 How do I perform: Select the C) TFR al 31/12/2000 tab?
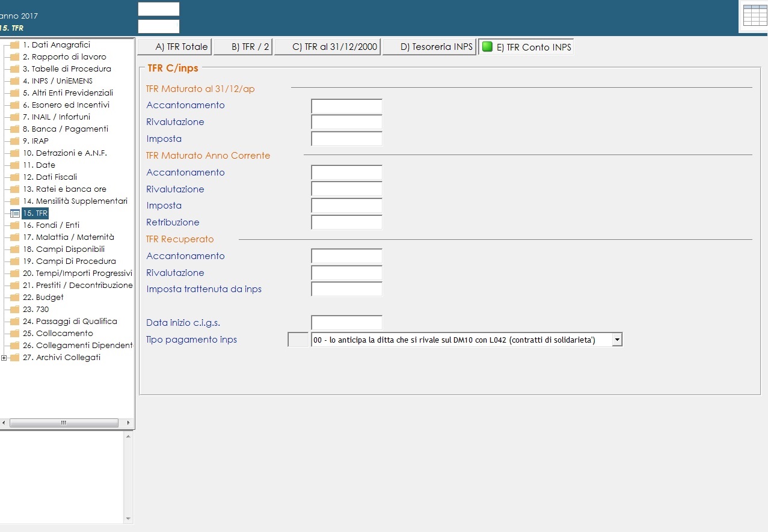(328, 47)
